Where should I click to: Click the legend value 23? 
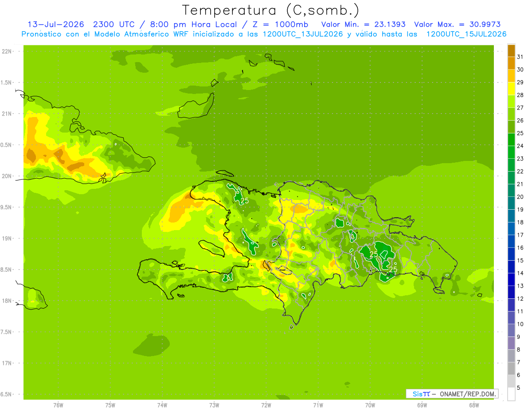point(520,159)
